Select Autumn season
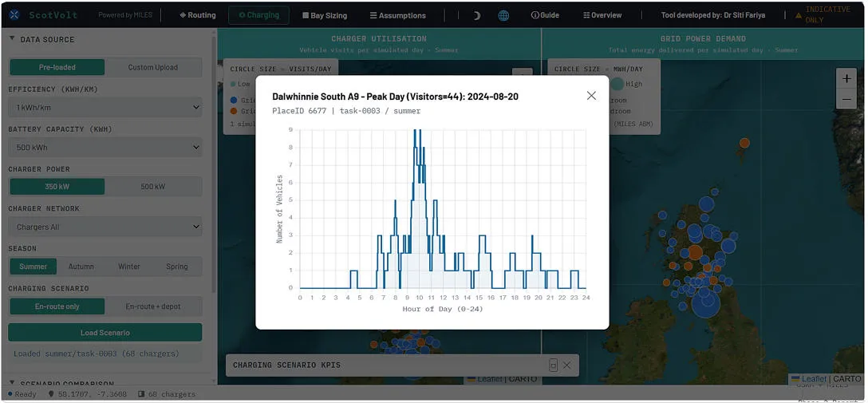 click(81, 267)
